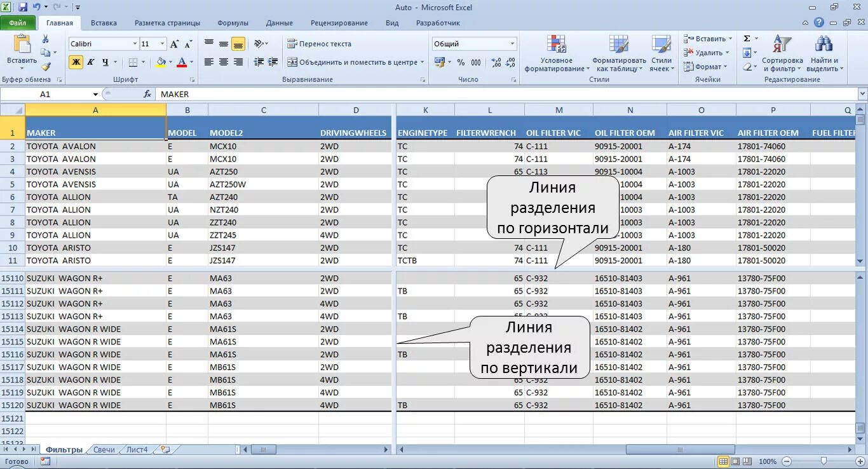The height and width of the screenshot is (469, 868).
Task: Increase decimal places
Action: [496, 62]
